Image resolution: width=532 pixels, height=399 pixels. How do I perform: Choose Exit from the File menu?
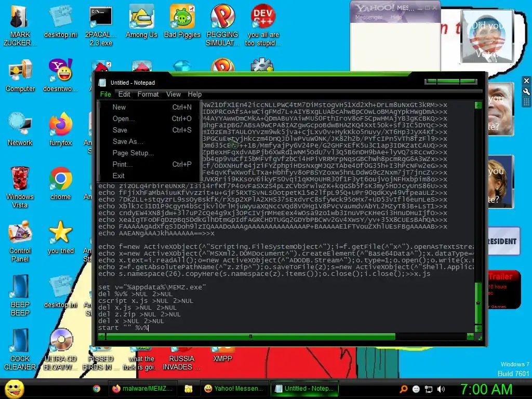tap(149, 176)
